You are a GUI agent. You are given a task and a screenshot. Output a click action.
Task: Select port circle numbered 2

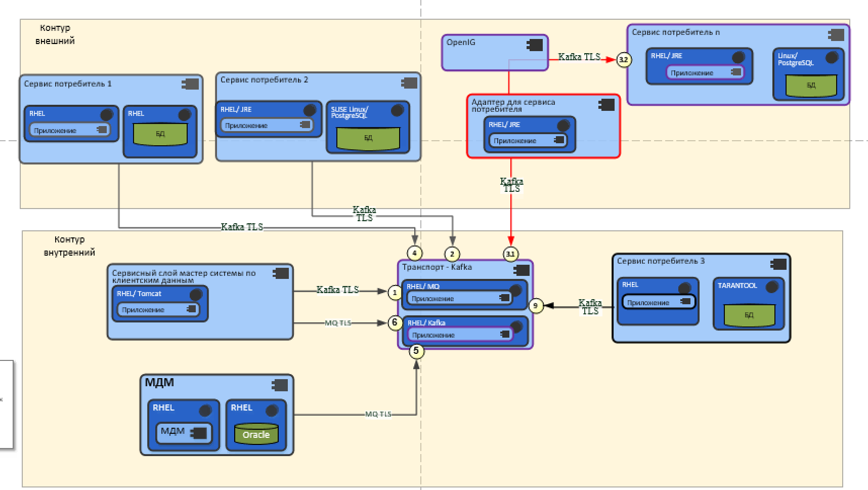click(452, 254)
